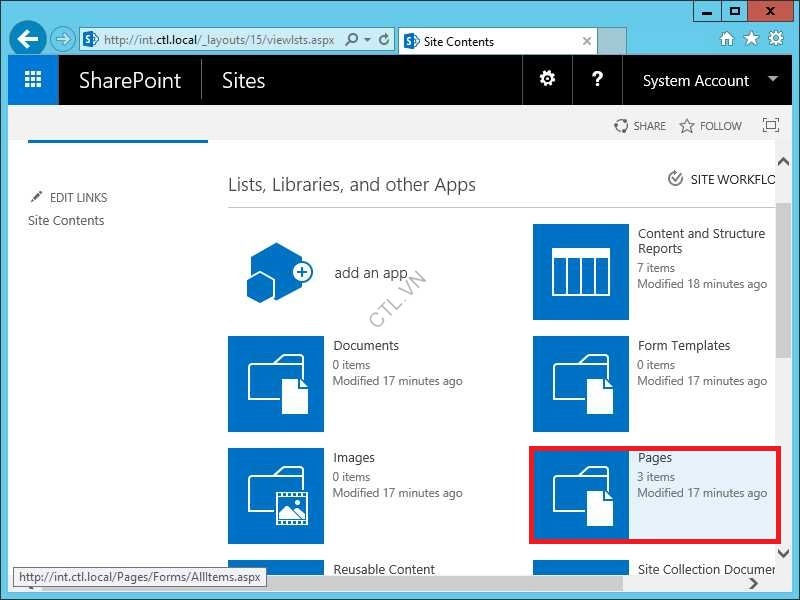Image resolution: width=800 pixels, height=600 pixels.
Task: Click the add an app icon
Action: (x=276, y=272)
